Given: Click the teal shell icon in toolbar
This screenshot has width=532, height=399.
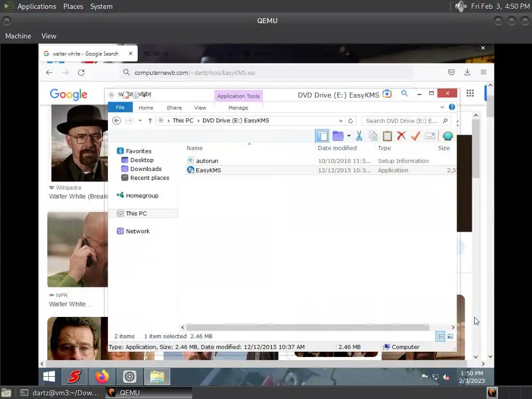Looking at the screenshot, I should pyautogui.click(x=448, y=136).
